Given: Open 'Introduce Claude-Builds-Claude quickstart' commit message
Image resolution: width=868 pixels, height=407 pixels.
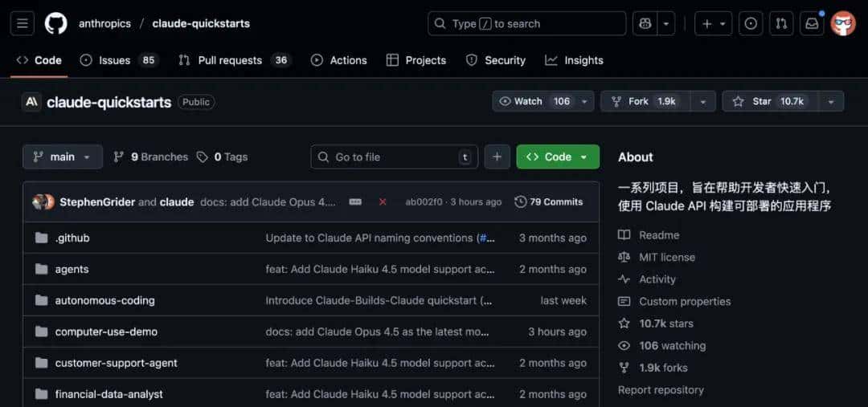Looking at the screenshot, I should (379, 300).
